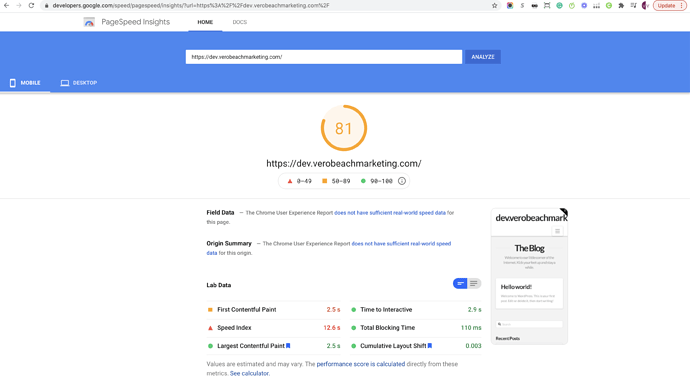This screenshot has height=386, width=690.
Task: Click the mobile page screenshot thumbnail
Action: tap(529, 276)
